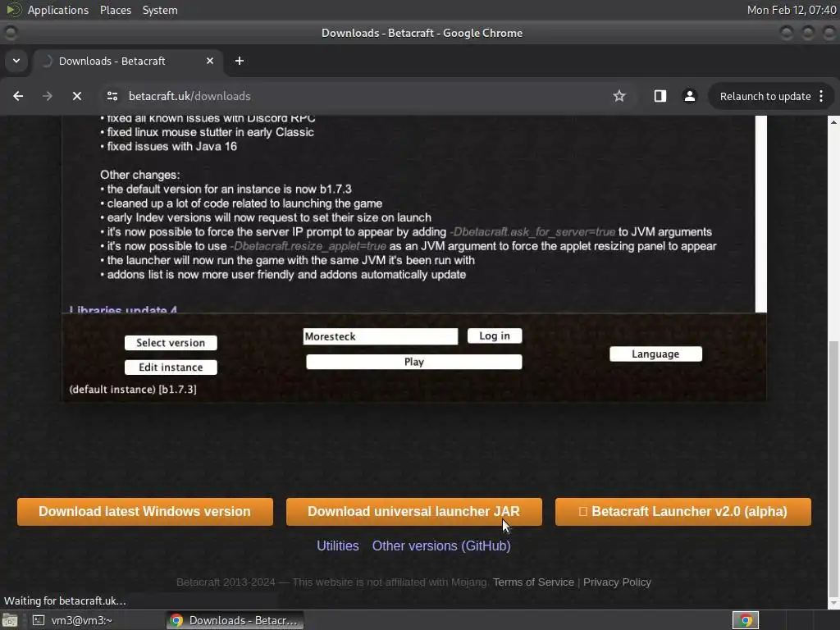Bookmark this page with the star icon

(x=619, y=96)
